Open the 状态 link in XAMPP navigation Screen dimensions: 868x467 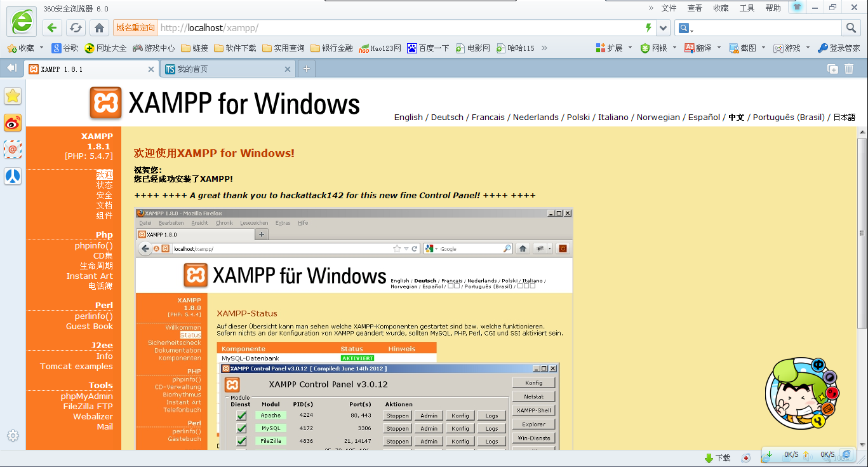click(x=105, y=185)
